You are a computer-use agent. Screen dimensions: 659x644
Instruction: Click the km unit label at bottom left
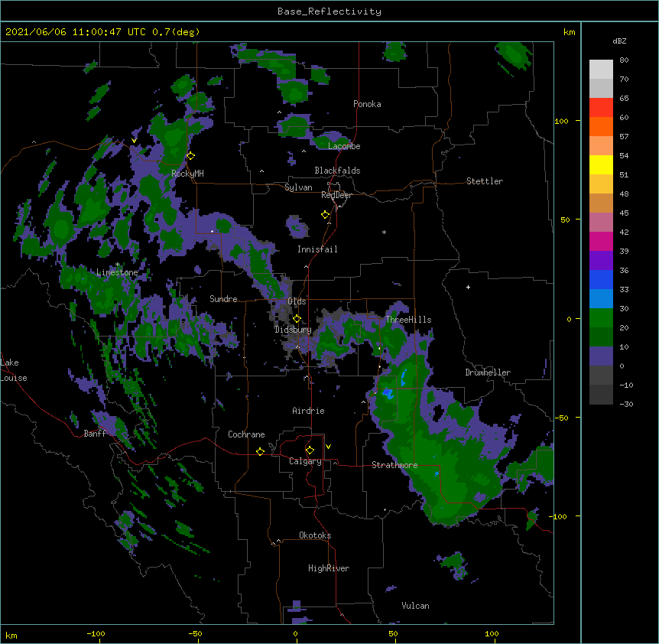[x=11, y=636]
